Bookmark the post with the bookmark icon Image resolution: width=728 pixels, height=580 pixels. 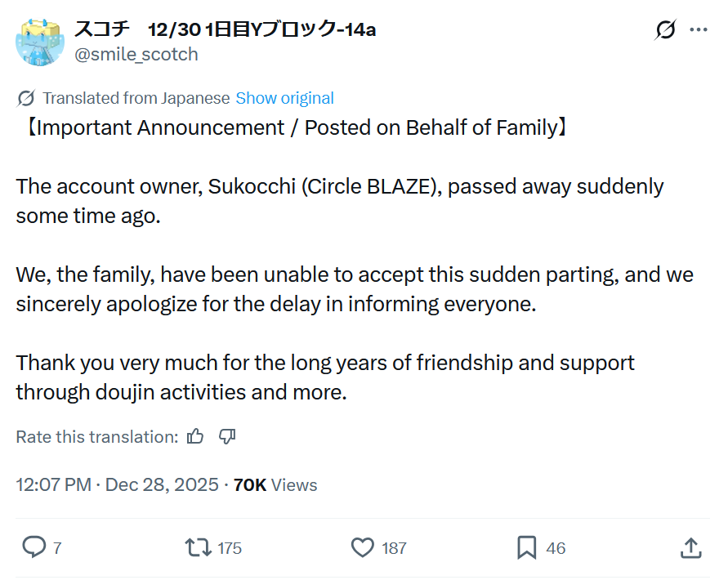pos(526,547)
